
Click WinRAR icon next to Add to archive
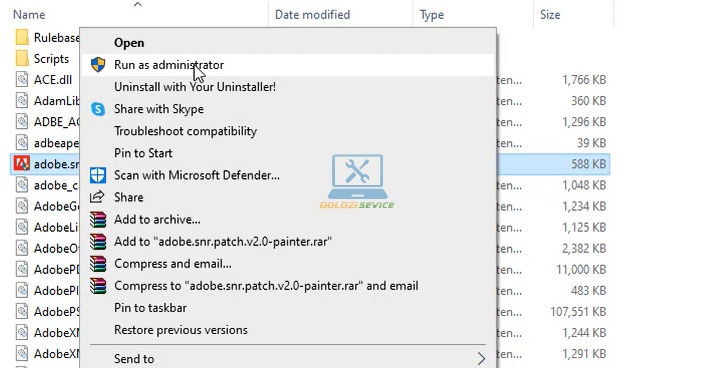point(98,219)
